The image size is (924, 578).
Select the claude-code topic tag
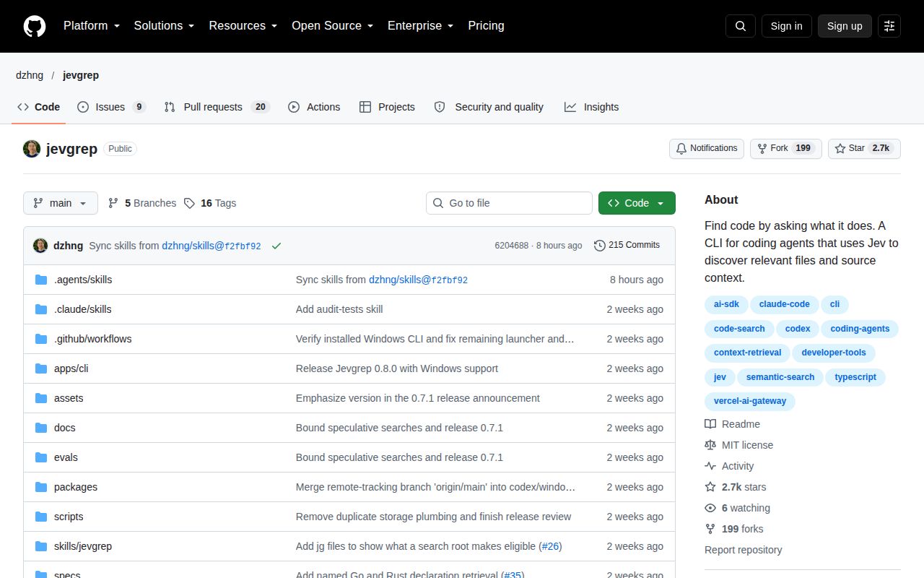[784, 304]
